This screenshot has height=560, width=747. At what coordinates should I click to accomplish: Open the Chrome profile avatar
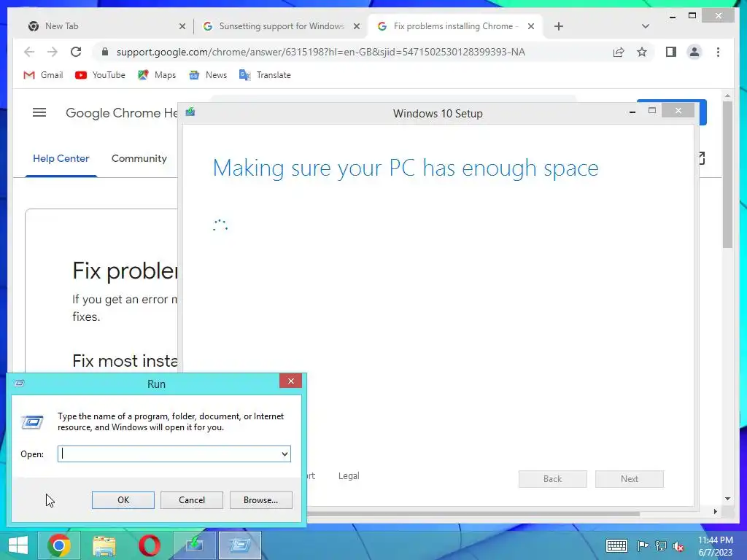[x=694, y=52]
